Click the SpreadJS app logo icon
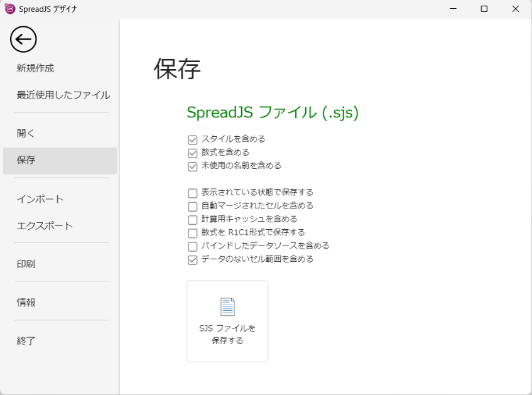The height and width of the screenshot is (395, 532). coord(10,9)
